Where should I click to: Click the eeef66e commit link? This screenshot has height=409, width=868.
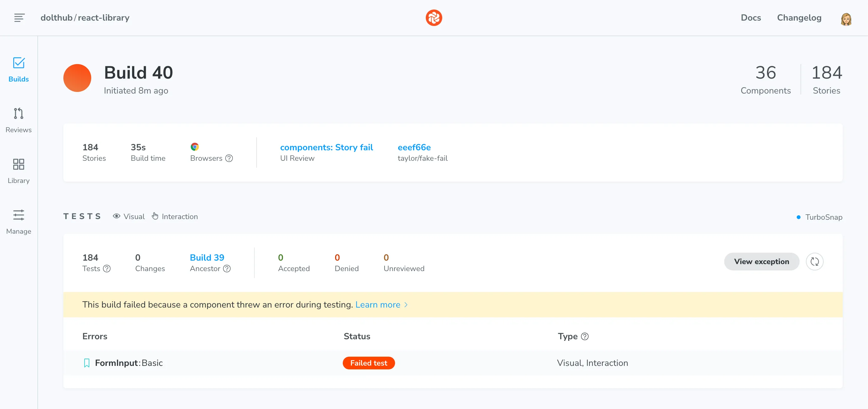click(414, 147)
